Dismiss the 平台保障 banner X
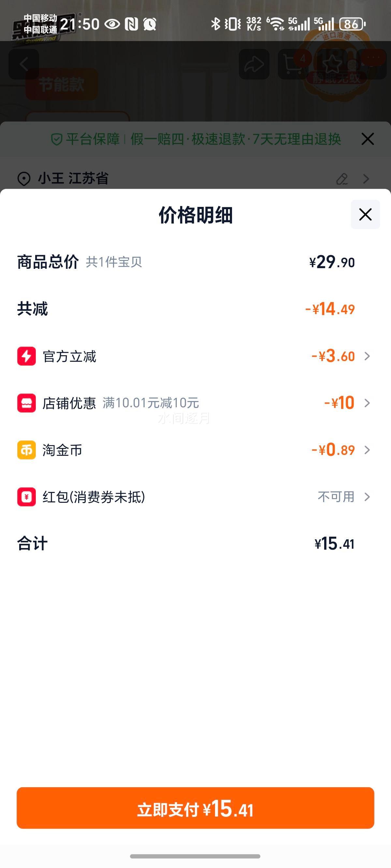The width and height of the screenshot is (391, 868). [368, 139]
